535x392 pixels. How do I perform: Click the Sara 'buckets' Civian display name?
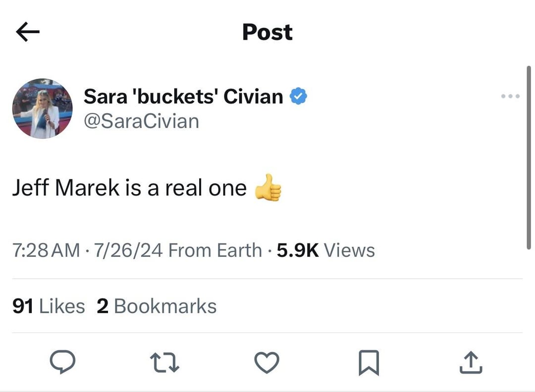pos(183,97)
